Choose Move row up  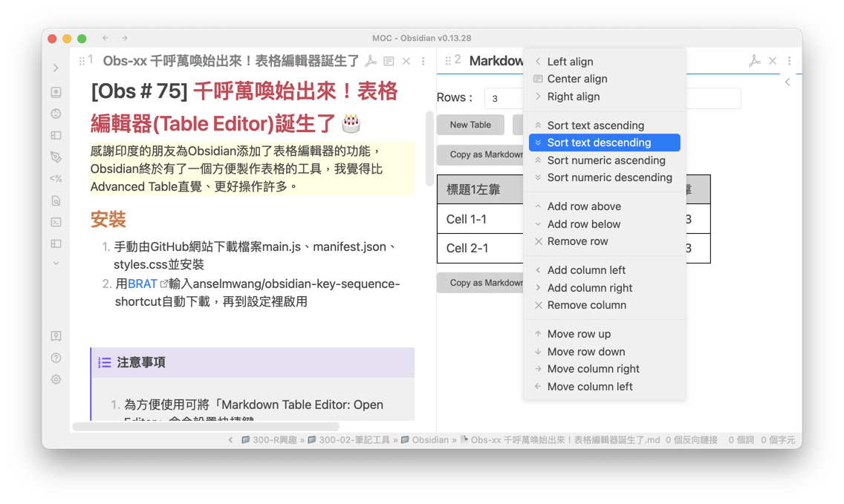point(605,334)
